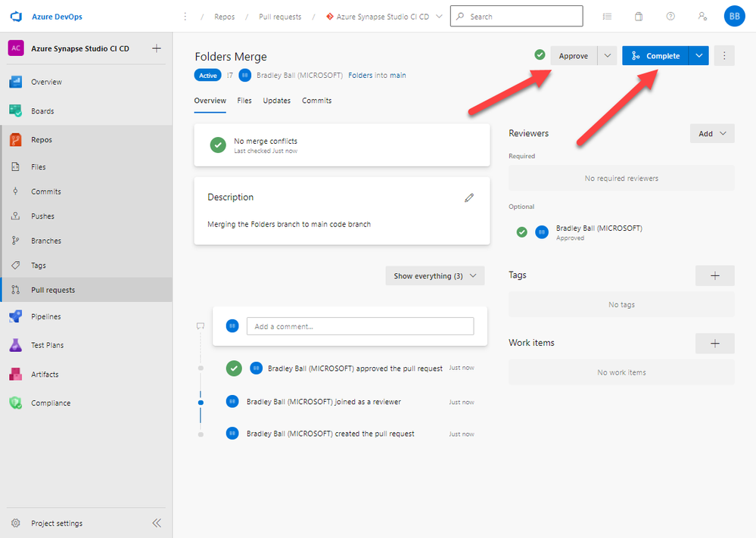Click 'approved the pull request' activity entry
The height and width of the screenshot is (538, 756).
click(356, 369)
